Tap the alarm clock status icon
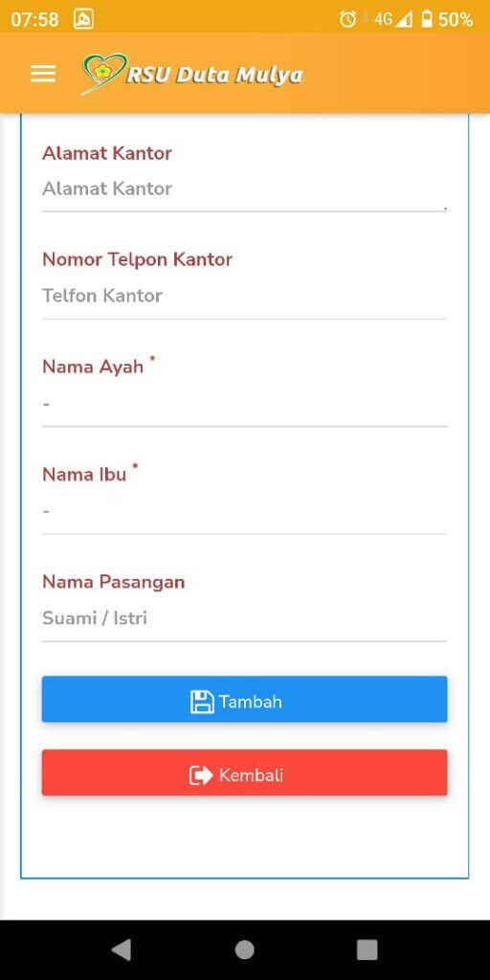This screenshot has height=980, width=490. 347,19
